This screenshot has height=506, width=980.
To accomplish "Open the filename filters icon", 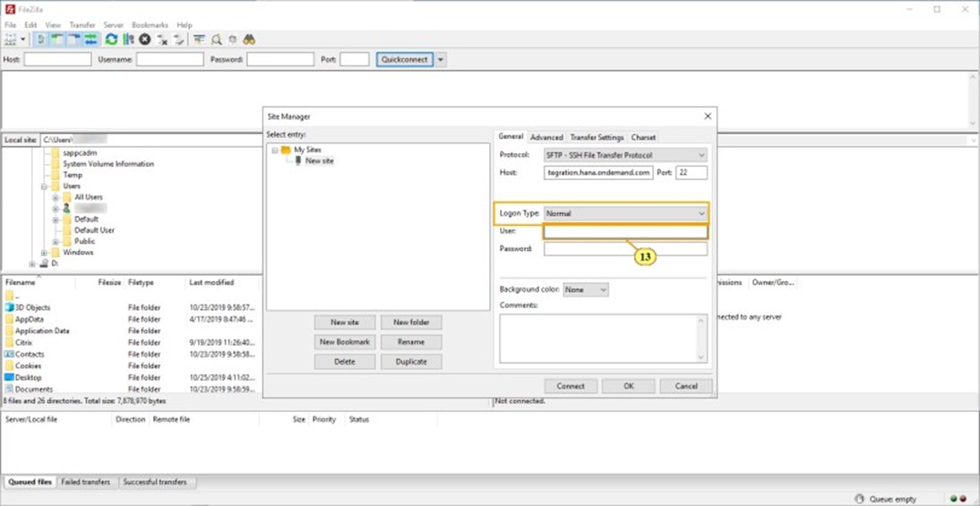I will point(199,39).
